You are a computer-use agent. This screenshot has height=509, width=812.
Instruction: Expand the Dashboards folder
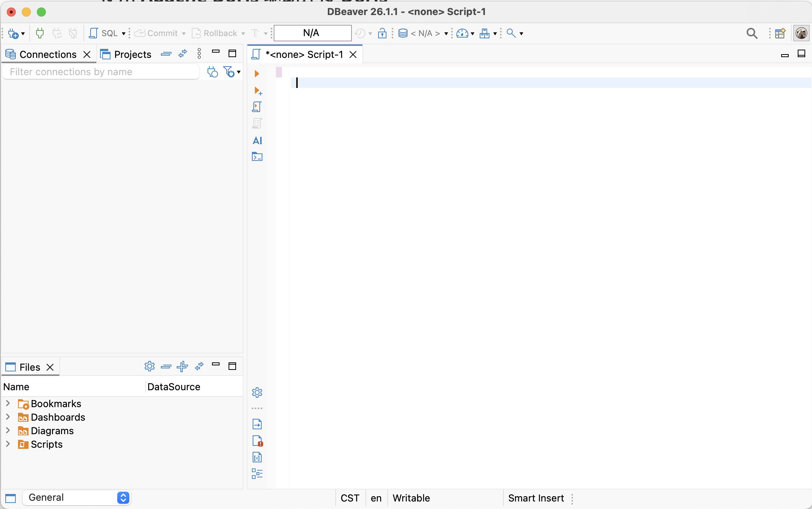pyautogui.click(x=8, y=417)
